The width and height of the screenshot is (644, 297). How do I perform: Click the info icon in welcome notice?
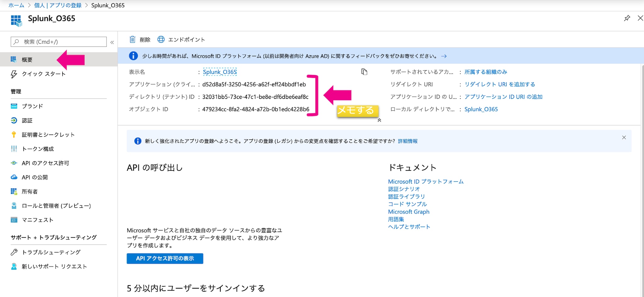click(138, 141)
